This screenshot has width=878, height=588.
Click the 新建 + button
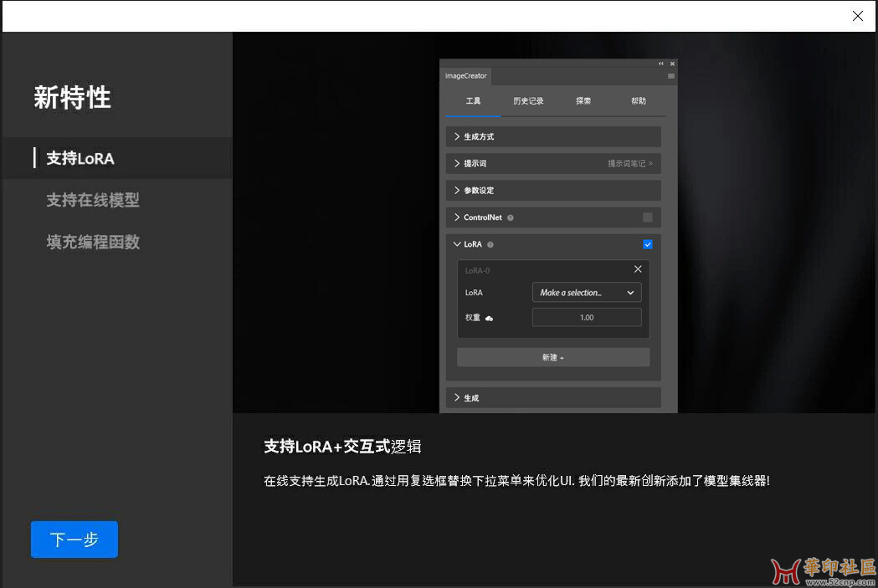553,357
